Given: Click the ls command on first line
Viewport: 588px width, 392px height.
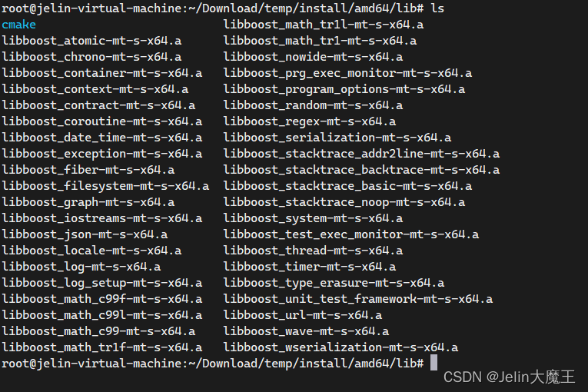Looking at the screenshot, I should click(437, 8).
